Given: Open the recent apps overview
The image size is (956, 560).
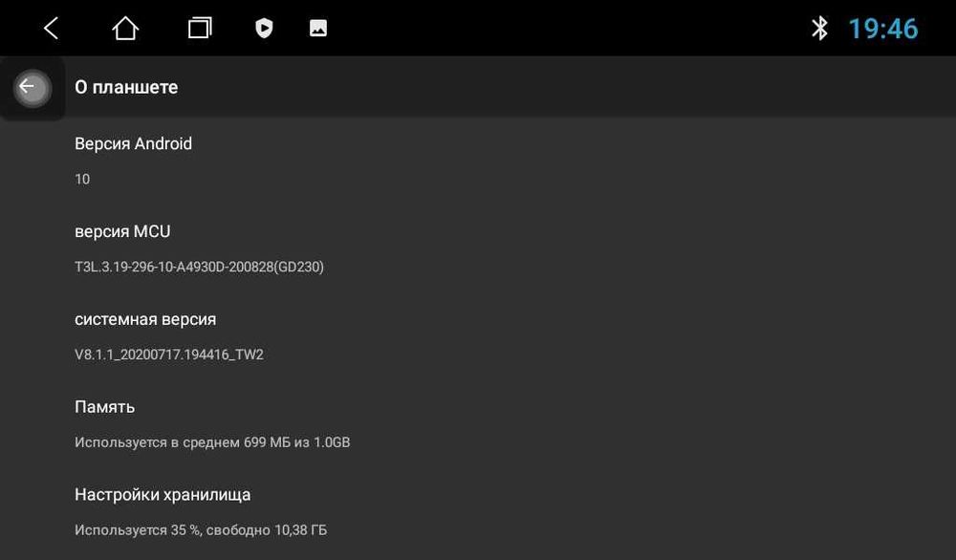Looking at the screenshot, I should click(199, 29).
